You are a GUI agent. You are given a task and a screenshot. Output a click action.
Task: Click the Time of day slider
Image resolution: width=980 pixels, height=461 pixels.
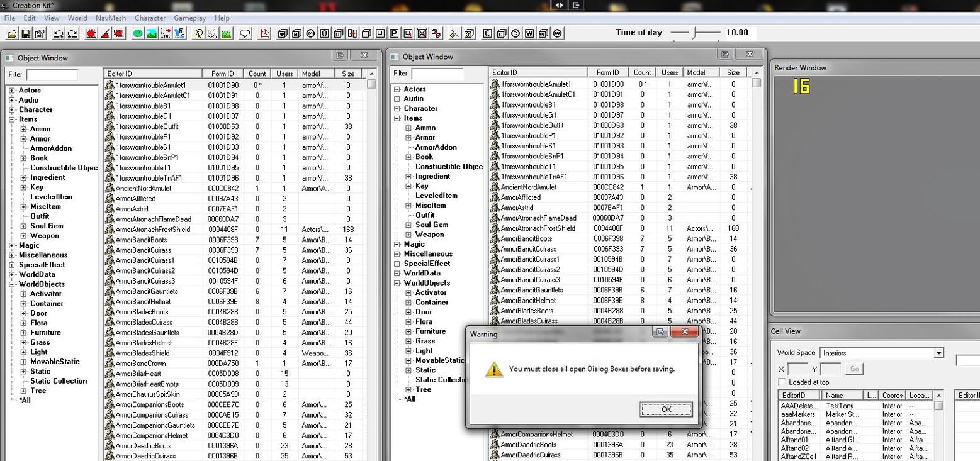tap(695, 33)
